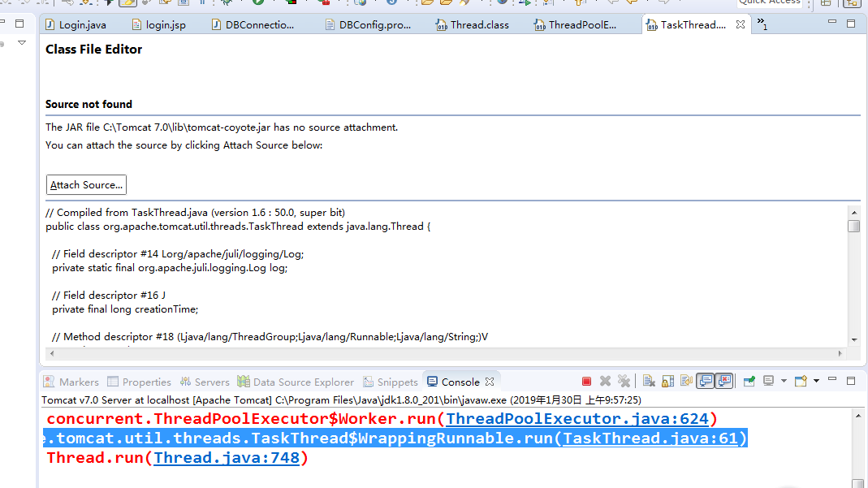The width and height of the screenshot is (868, 488).
Task: Click Console scroll up arrow
Action: coord(858,416)
